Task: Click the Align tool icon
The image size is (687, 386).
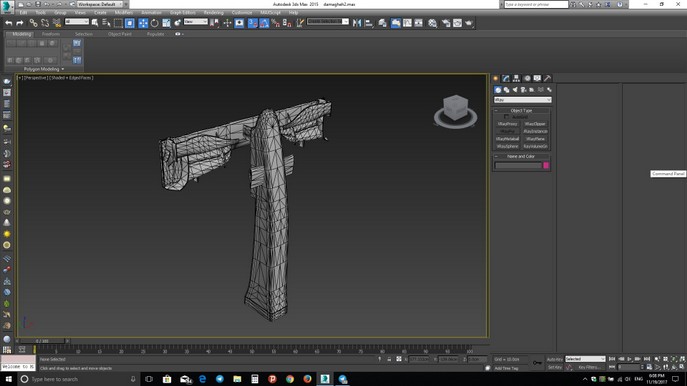Action: coord(368,23)
